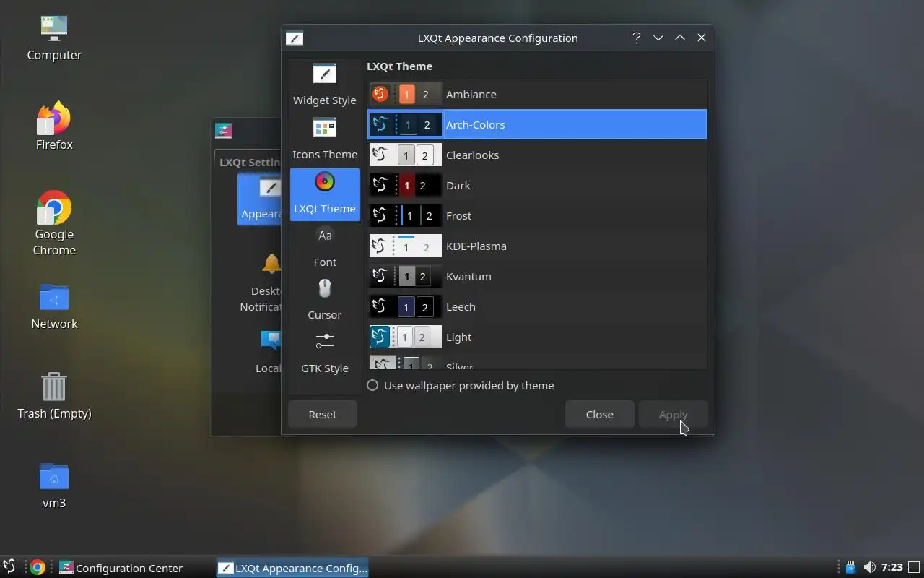Select the Kvantum theme

coord(537,276)
